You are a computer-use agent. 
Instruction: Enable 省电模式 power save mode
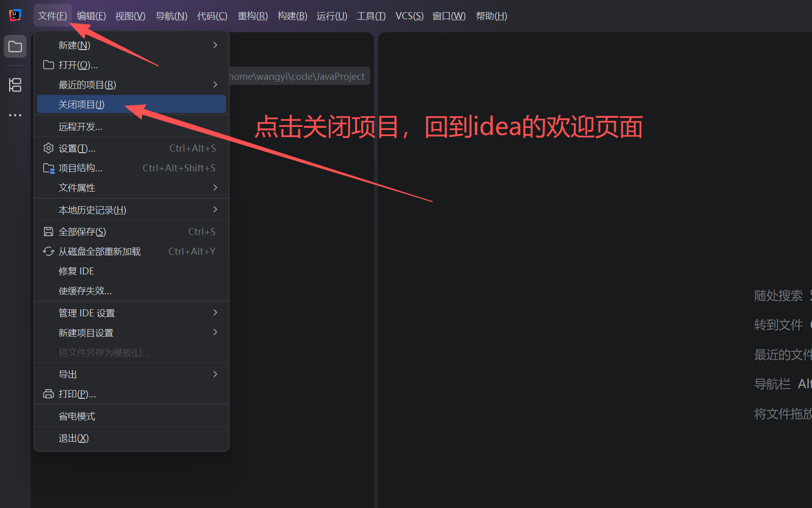[77, 415]
